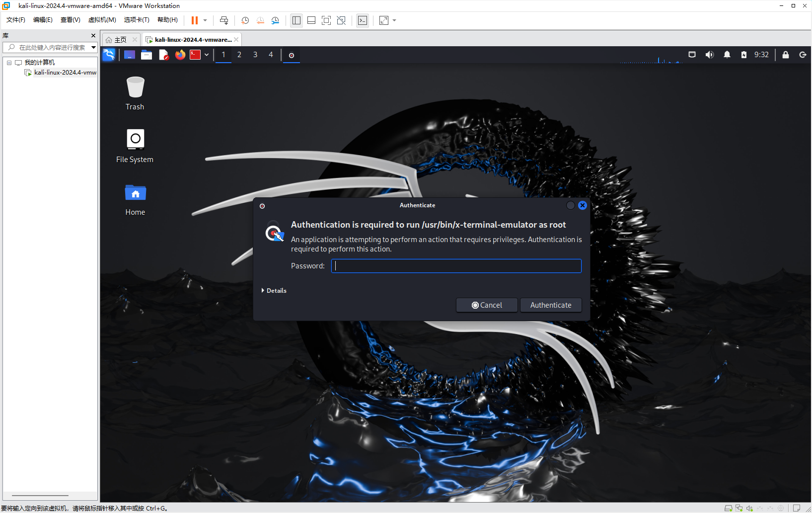Open the message log icon in status bar
812x513 pixels.
(797, 508)
